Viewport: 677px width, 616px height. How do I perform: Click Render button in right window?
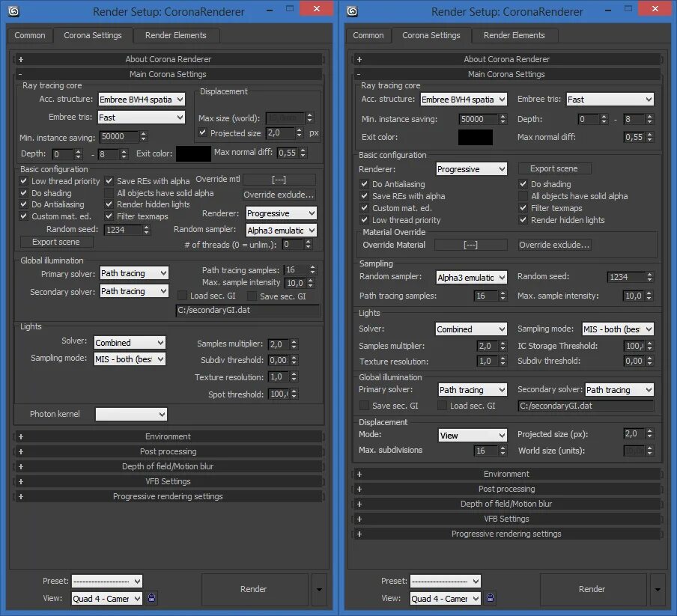point(592,589)
